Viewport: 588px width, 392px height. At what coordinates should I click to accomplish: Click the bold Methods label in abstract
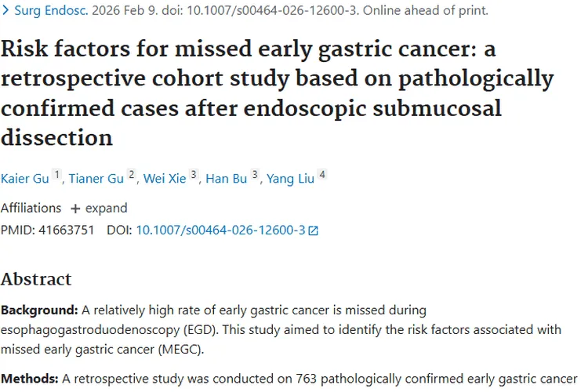click(29, 378)
